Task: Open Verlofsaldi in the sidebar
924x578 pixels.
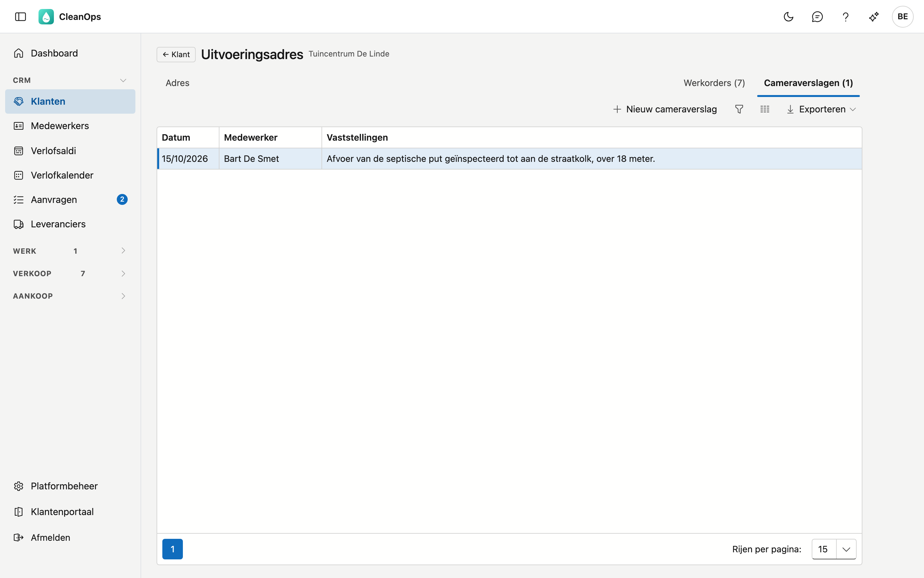Action: (x=70, y=151)
